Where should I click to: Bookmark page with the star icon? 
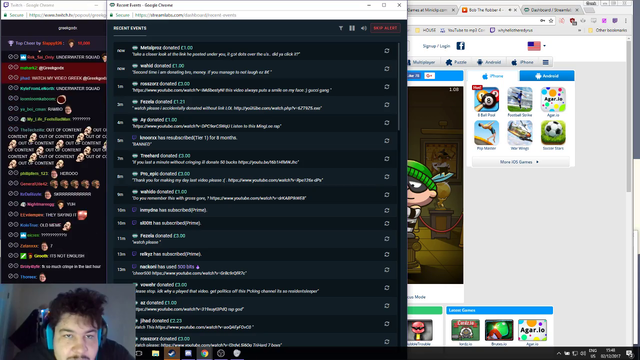coord(551,20)
